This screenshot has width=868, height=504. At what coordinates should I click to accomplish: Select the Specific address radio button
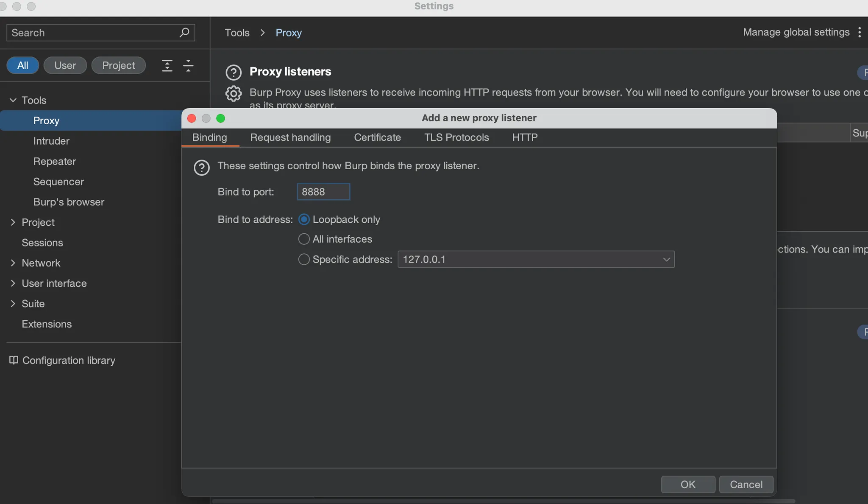click(x=304, y=259)
